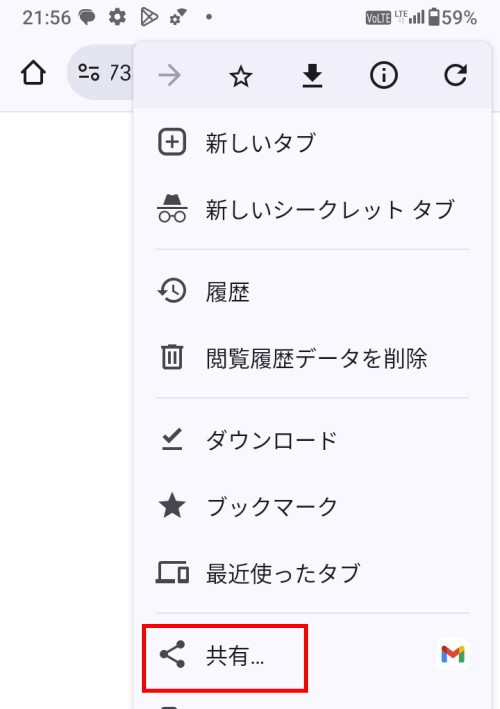Open the 履歴 menu item

[312, 291]
